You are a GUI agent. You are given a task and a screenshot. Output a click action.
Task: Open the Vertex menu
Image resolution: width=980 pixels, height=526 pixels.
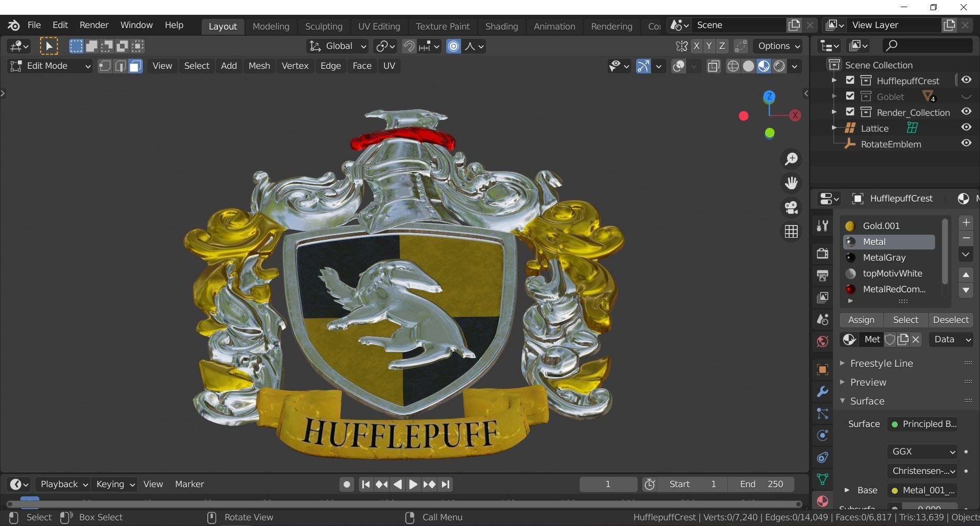pyautogui.click(x=295, y=66)
